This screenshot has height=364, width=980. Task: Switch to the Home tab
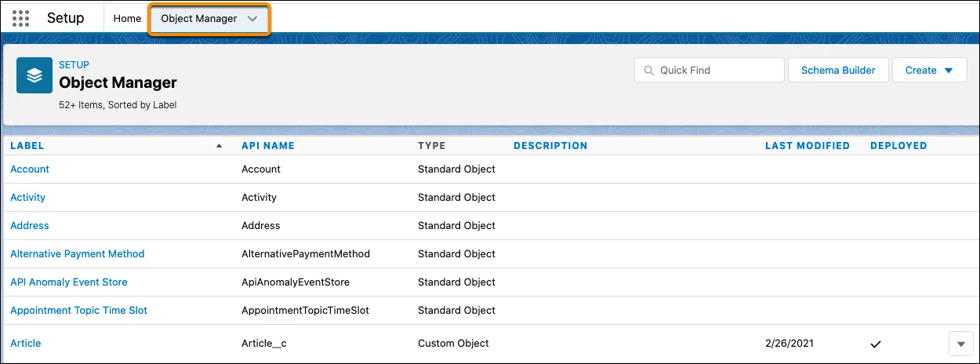click(127, 18)
